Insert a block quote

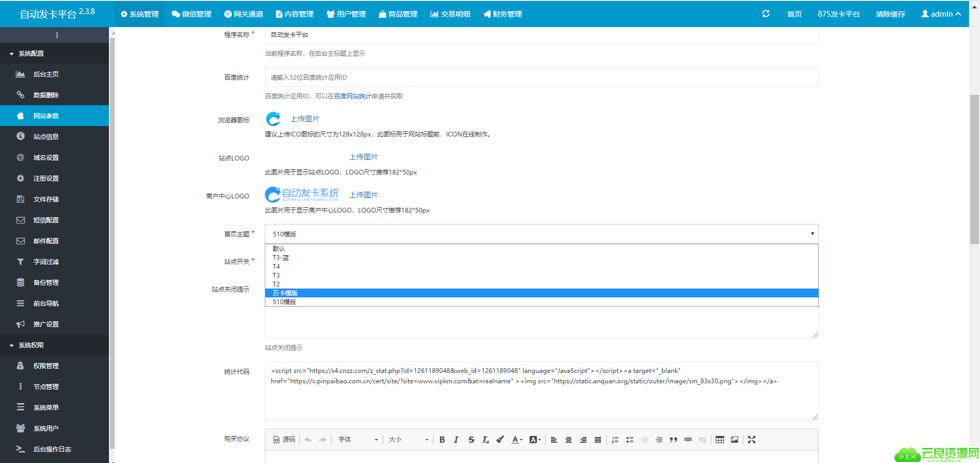(673, 440)
